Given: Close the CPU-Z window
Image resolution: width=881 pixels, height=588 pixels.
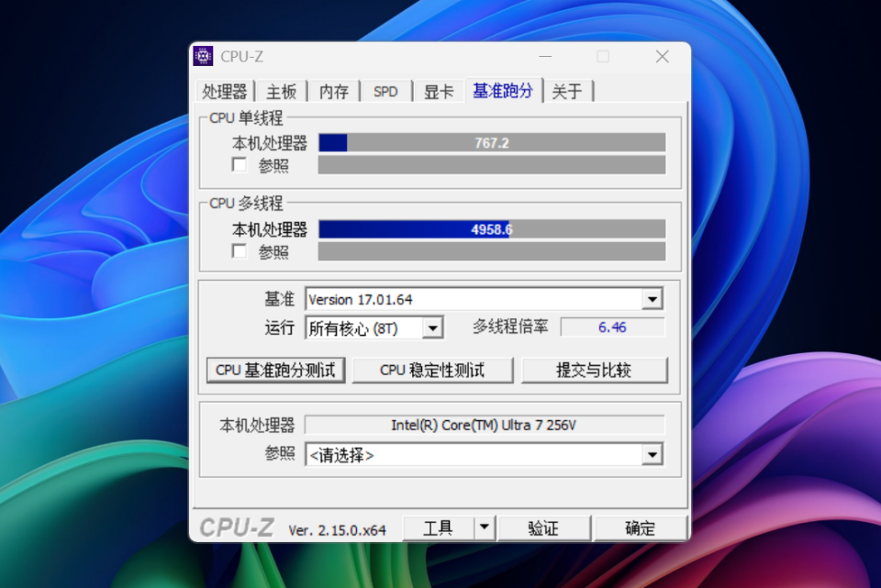Looking at the screenshot, I should [x=662, y=56].
